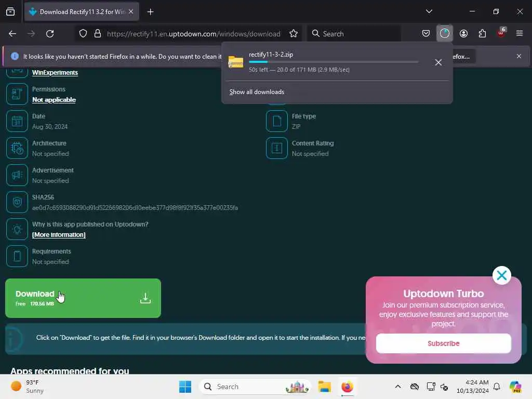
Task: Open the tracking protection shield icon
Action: pyautogui.click(x=83, y=34)
